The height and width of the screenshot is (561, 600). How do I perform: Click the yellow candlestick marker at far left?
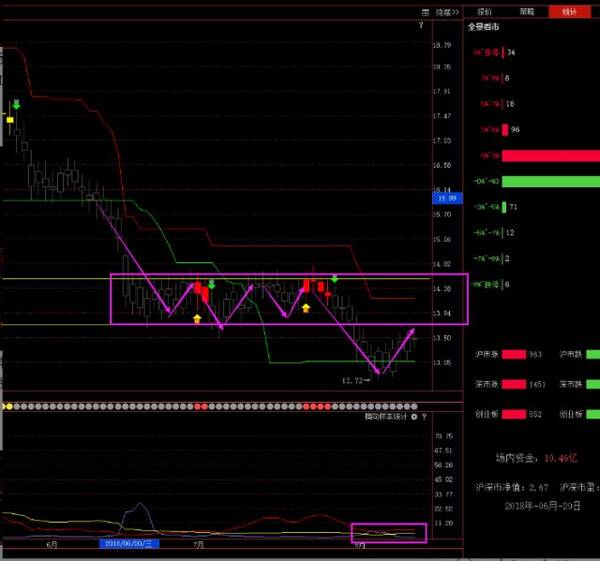click(x=10, y=120)
